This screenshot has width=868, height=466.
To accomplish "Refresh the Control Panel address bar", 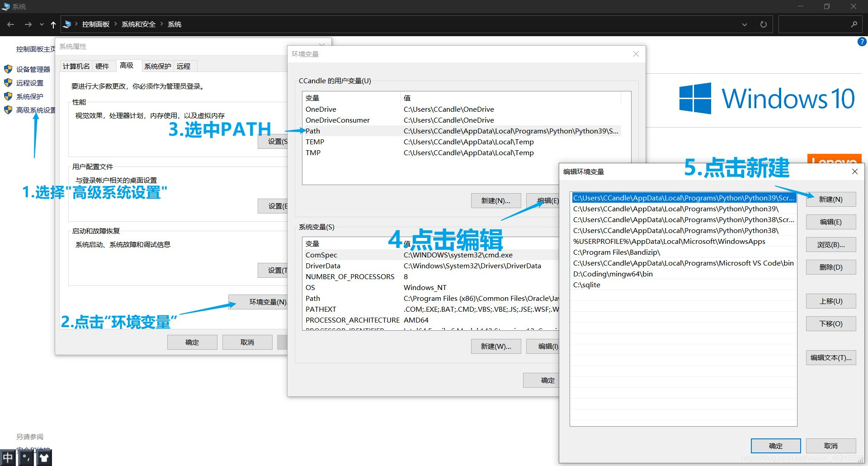I will pyautogui.click(x=764, y=24).
